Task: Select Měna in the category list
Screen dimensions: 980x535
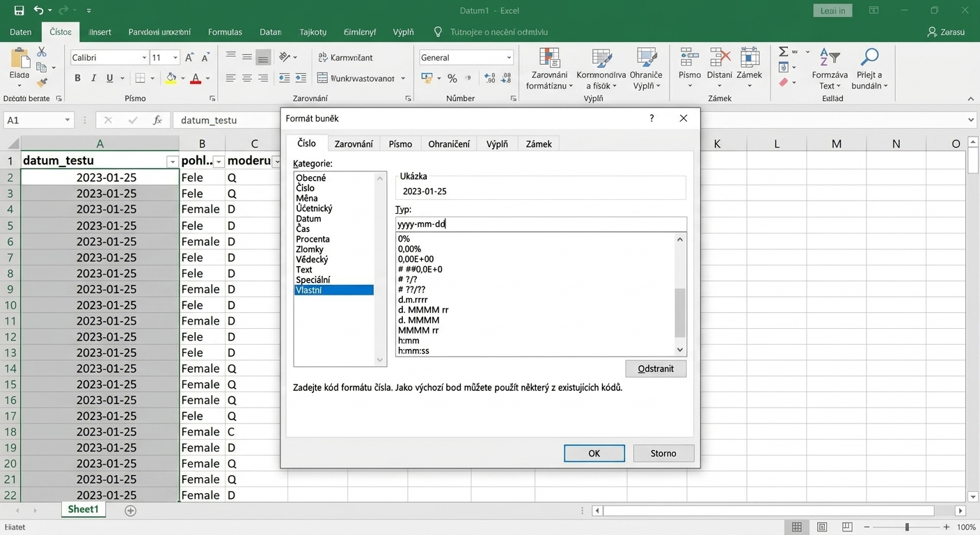Action: point(307,198)
